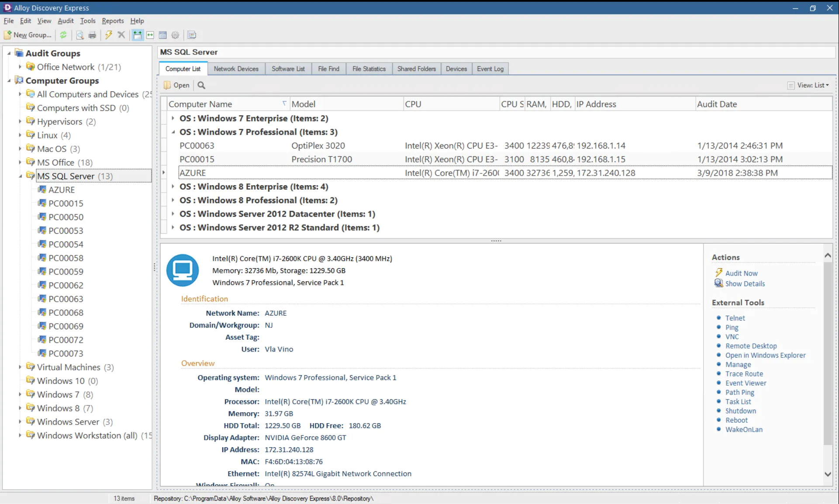Click the Delete (X) toolbar icon
839x504 pixels.
point(121,35)
